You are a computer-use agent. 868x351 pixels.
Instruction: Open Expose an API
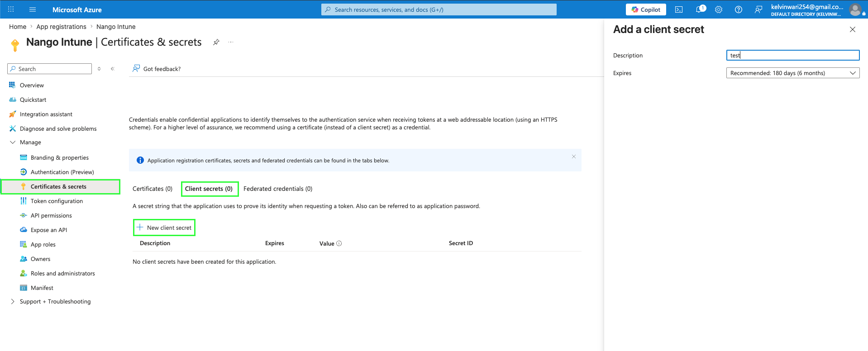pyautogui.click(x=49, y=230)
